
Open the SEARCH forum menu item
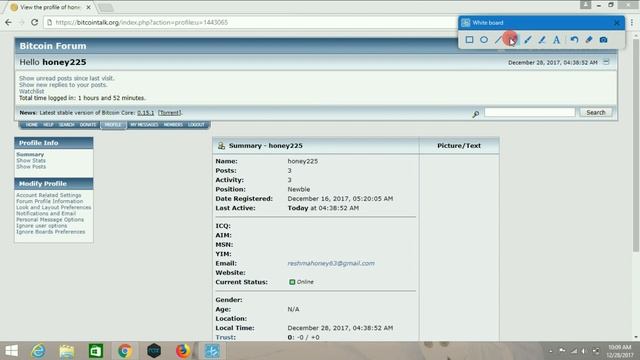66,124
